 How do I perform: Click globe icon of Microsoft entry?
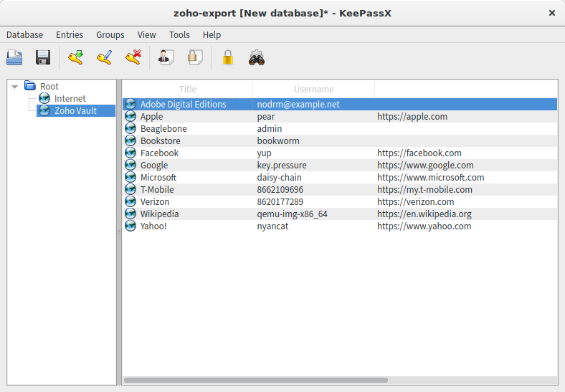pyautogui.click(x=130, y=177)
